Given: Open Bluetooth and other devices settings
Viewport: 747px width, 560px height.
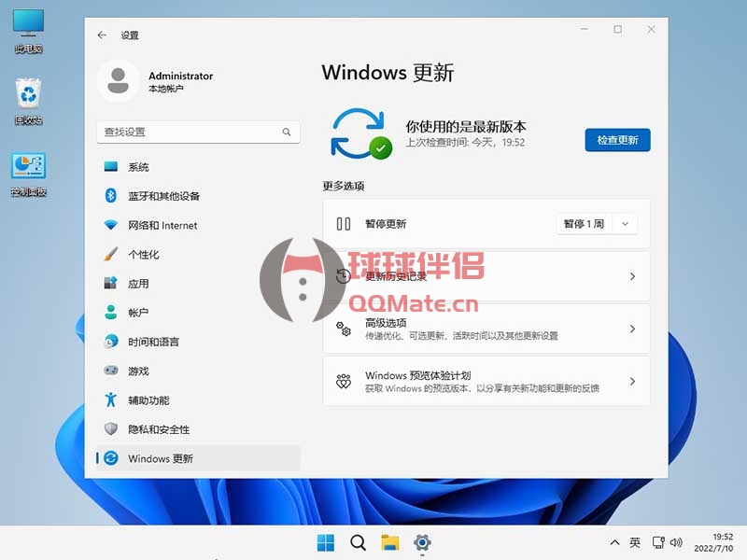Looking at the screenshot, I should pyautogui.click(x=163, y=196).
